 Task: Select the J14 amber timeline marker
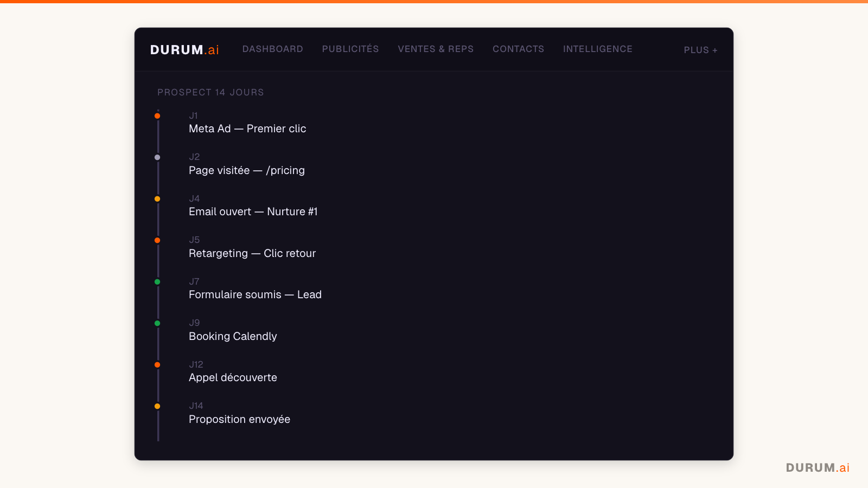point(157,406)
